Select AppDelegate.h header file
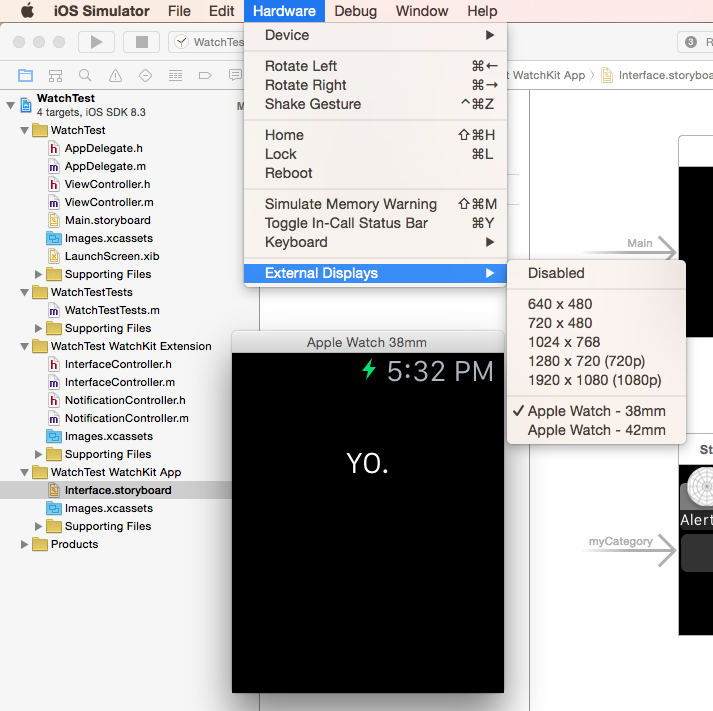713x711 pixels. click(103, 148)
